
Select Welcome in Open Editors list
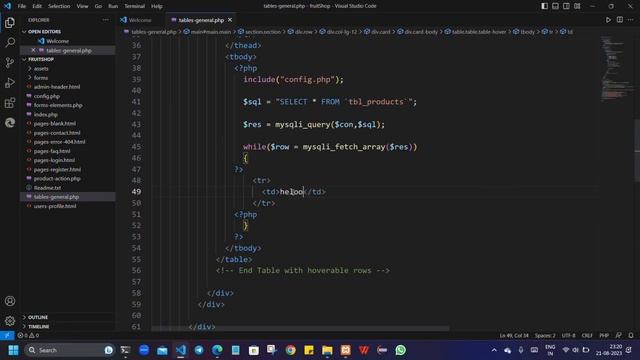[x=58, y=41]
